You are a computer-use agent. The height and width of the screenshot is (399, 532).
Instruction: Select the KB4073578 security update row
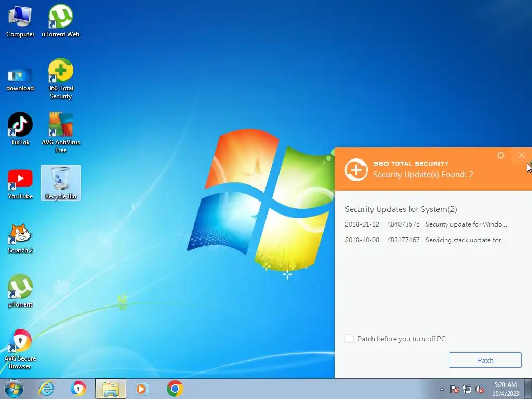click(426, 224)
